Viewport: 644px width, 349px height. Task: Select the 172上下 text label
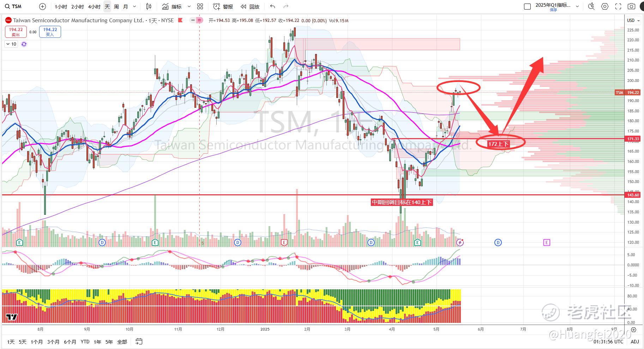(x=498, y=144)
